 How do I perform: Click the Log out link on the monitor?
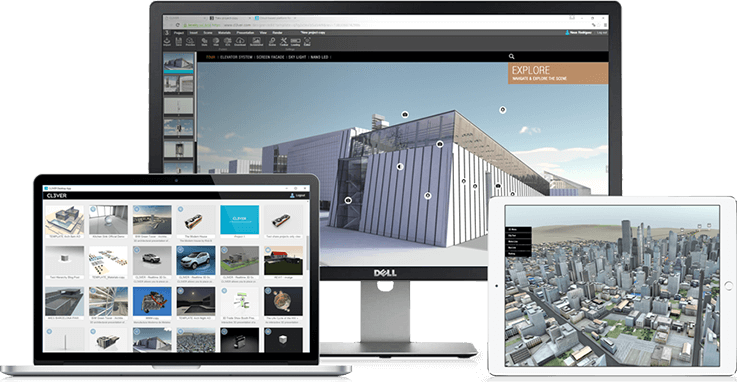(x=602, y=33)
